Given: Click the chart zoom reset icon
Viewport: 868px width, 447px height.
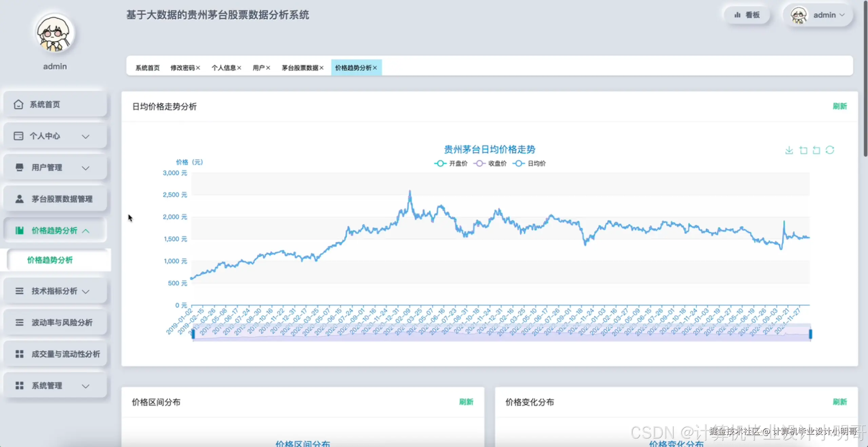Looking at the screenshot, I should click(x=816, y=150).
